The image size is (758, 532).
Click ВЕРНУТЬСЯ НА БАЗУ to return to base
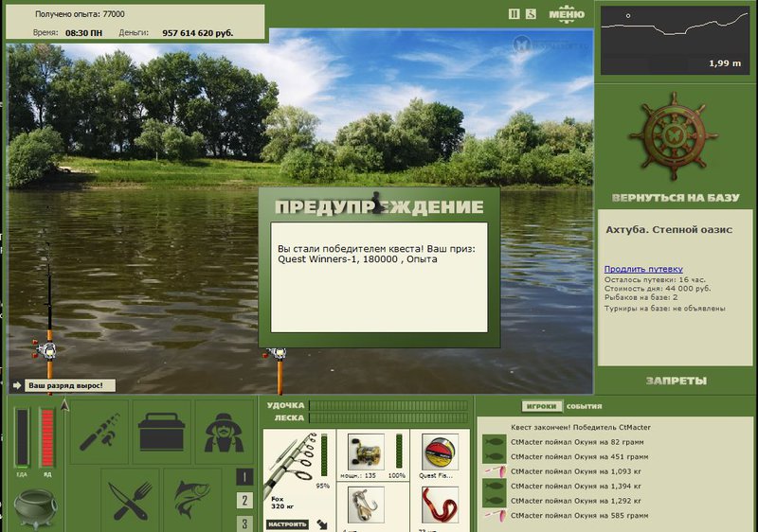click(x=676, y=198)
